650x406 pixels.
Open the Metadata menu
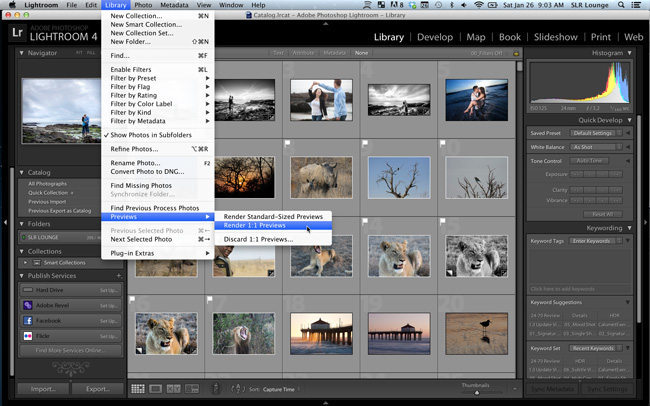click(174, 5)
